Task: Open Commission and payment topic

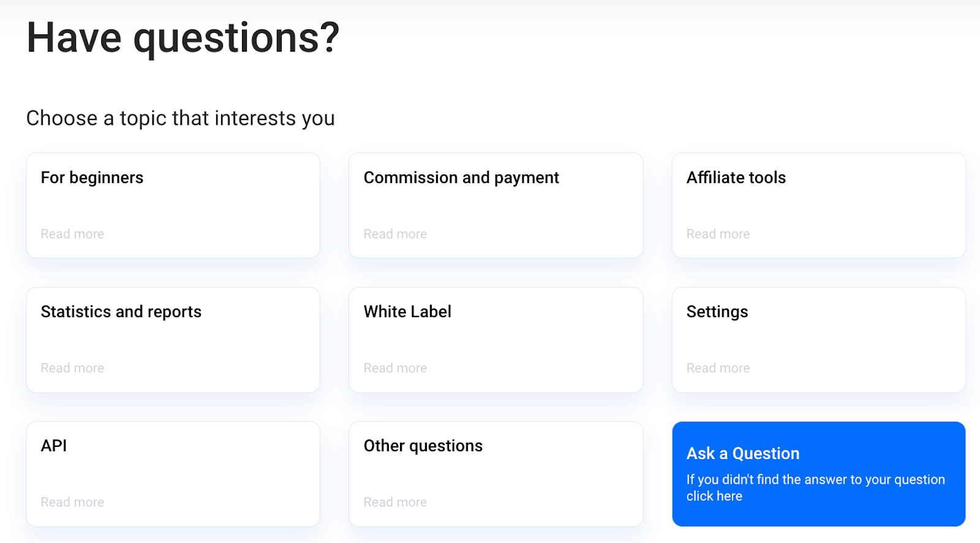Action: click(461, 178)
